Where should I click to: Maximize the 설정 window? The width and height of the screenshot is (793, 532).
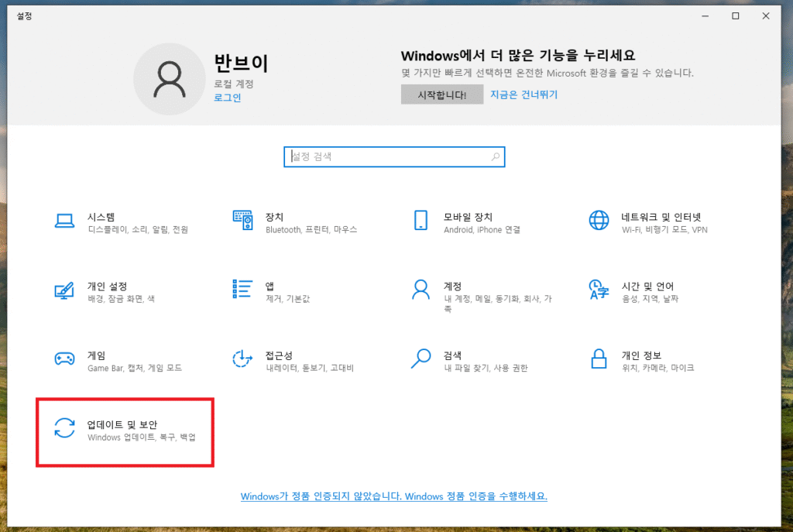tap(736, 16)
